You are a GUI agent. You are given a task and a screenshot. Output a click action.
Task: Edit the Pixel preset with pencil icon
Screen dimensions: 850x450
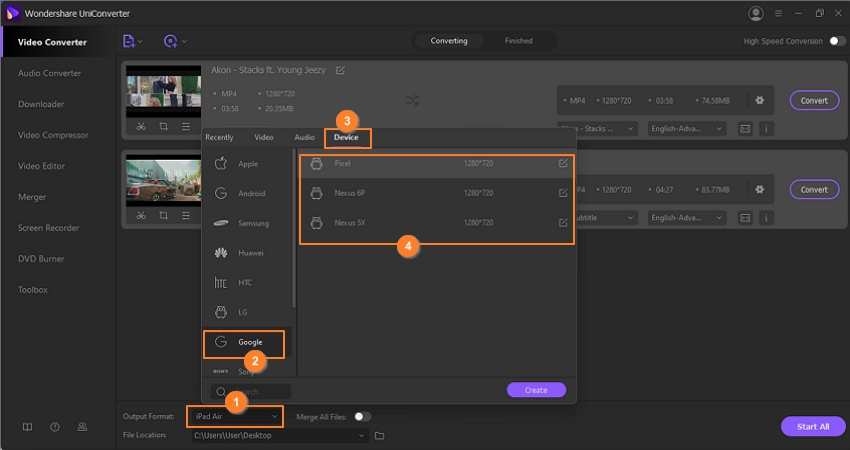click(x=563, y=163)
